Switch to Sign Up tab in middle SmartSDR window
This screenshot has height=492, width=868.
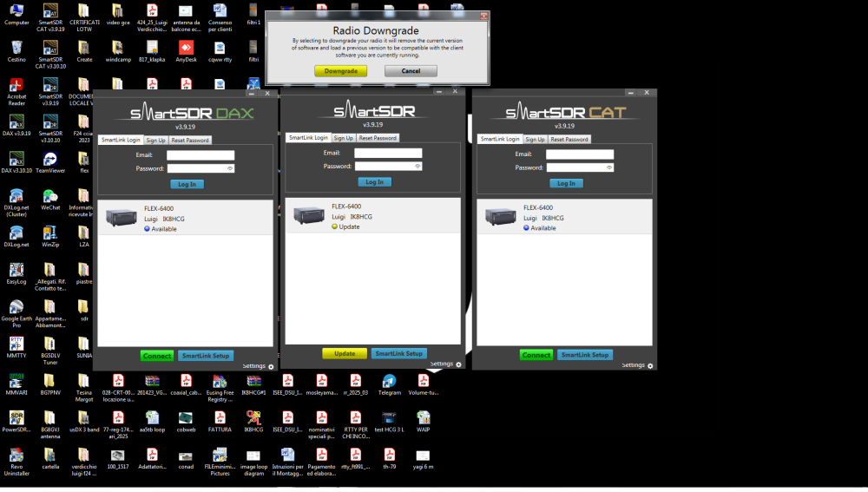point(343,138)
